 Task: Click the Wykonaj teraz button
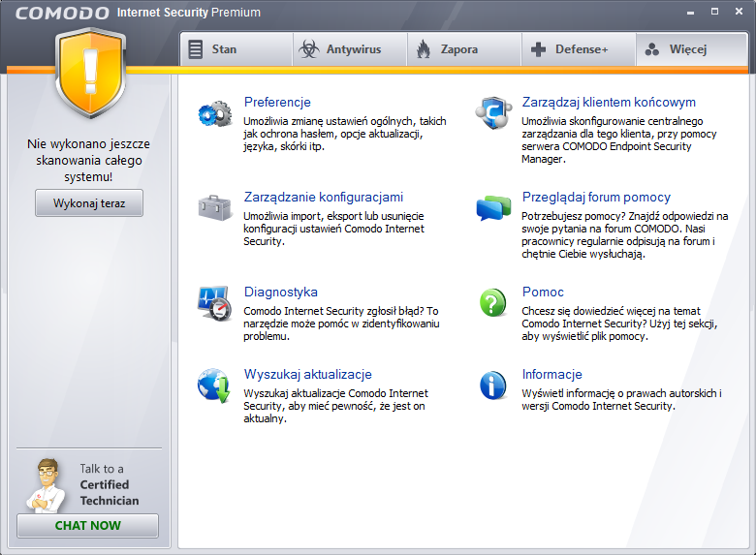coord(89,203)
